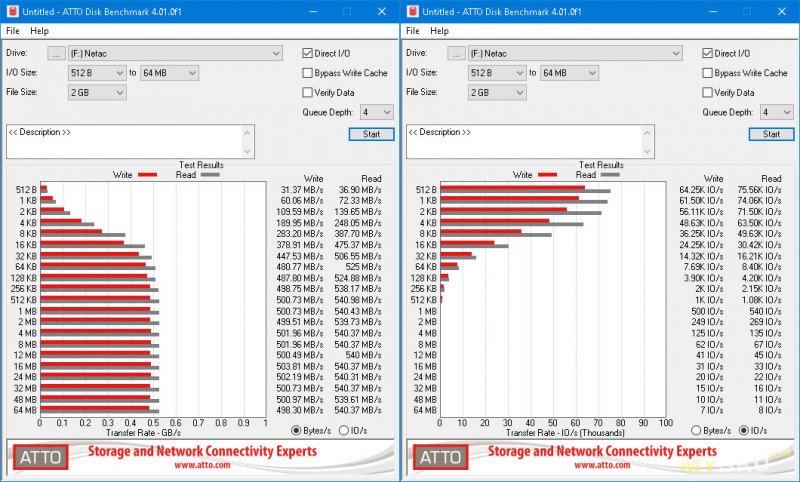
Task: Open 512 B I/O size dropdown in left window
Action: (x=97, y=73)
